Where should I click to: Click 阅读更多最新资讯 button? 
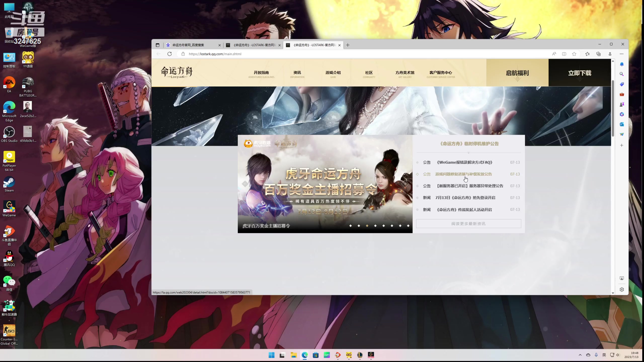point(468,224)
